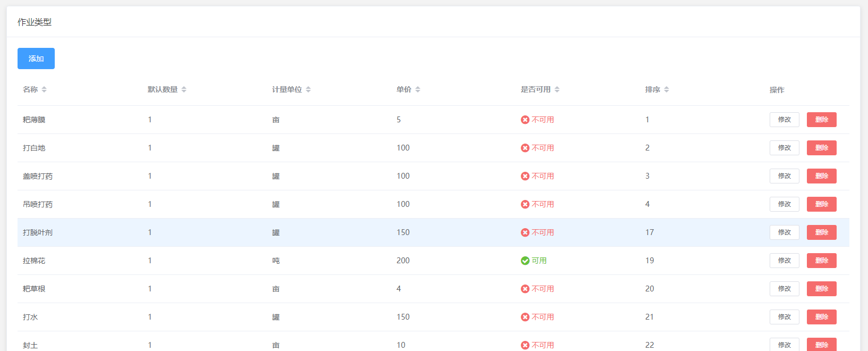Click 修改 for the 打脱叶剂 row
868x351 pixels.
click(784, 232)
